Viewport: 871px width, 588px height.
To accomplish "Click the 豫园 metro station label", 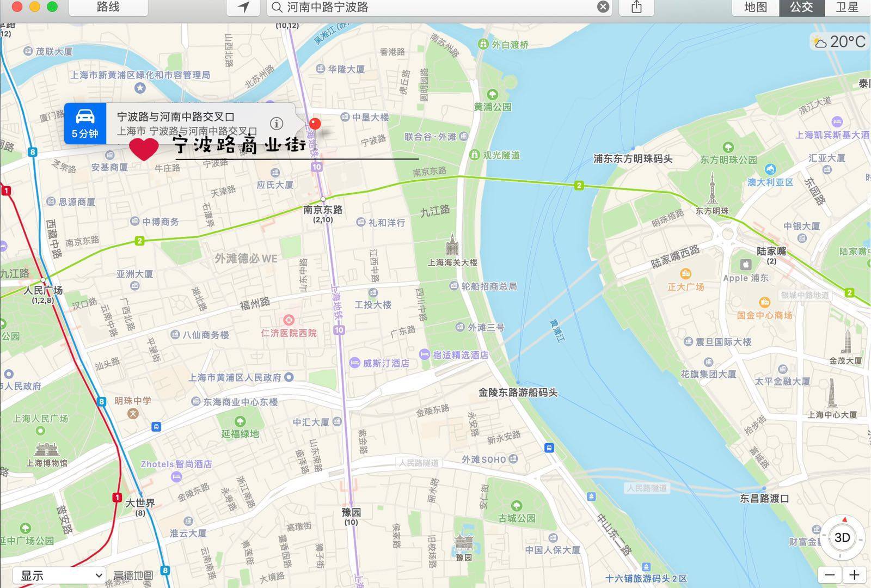I will pyautogui.click(x=351, y=512).
